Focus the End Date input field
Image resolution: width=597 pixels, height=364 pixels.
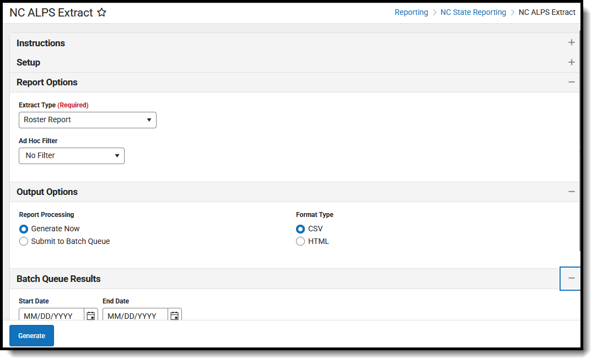pyautogui.click(x=136, y=316)
